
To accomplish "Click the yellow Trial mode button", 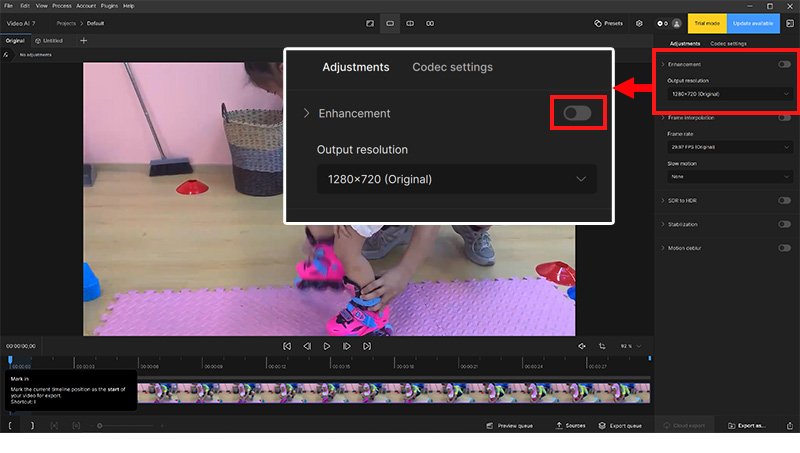I will (707, 23).
